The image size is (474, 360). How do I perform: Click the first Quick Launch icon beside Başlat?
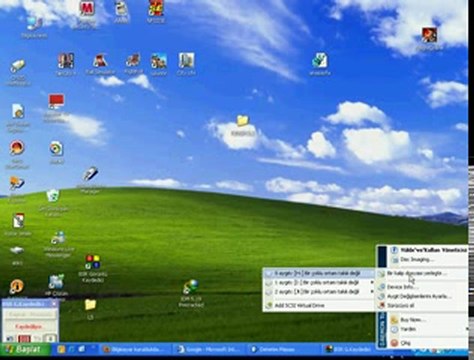click(x=61, y=349)
